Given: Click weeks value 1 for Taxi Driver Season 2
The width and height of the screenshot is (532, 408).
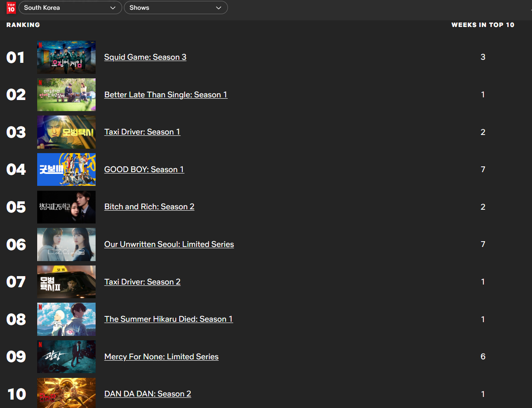Looking at the screenshot, I should (483, 282).
